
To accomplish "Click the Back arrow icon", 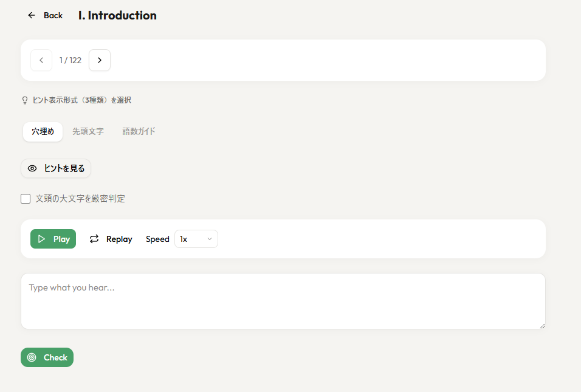I will click(32, 15).
